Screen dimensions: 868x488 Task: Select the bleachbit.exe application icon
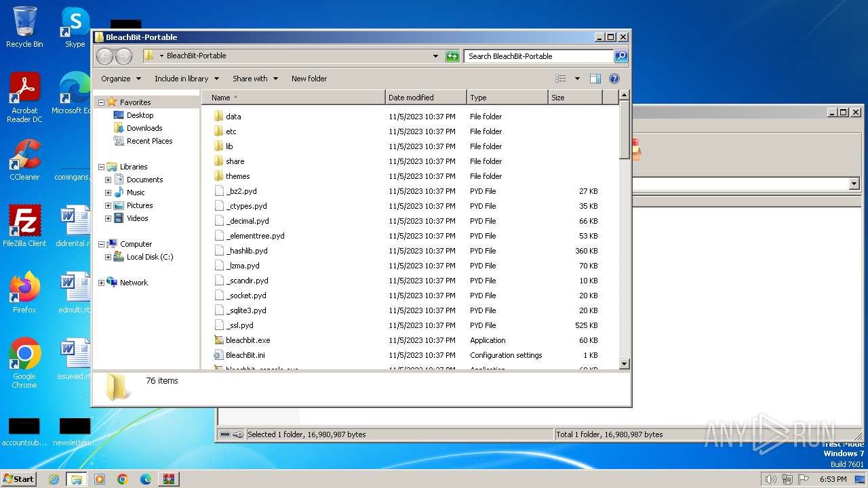218,340
